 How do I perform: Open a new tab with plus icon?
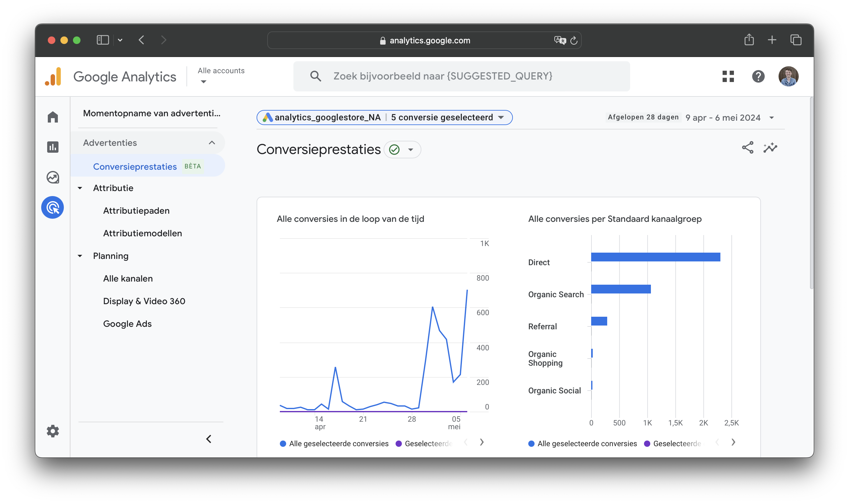pyautogui.click(x=772, y=40)
